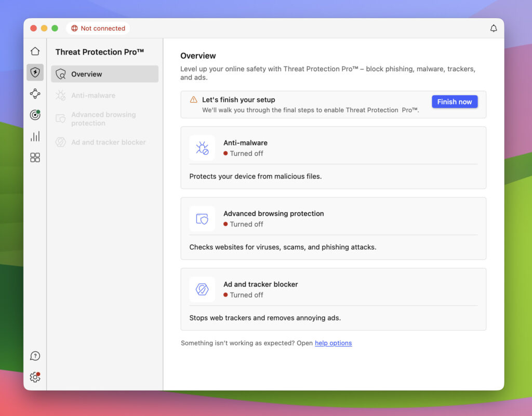Screen dimensions: 532x416
Task: Click the notifications bell icon
Action: coord(494,29)
